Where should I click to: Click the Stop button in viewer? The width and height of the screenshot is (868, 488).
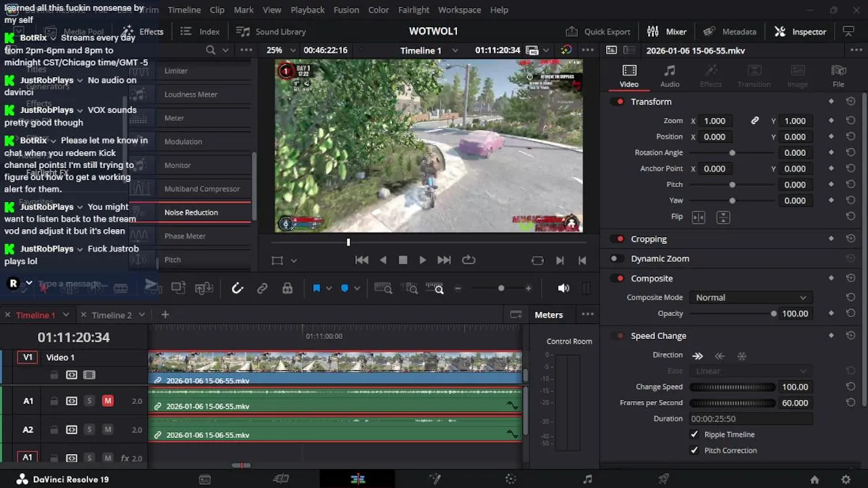(403, 260)
